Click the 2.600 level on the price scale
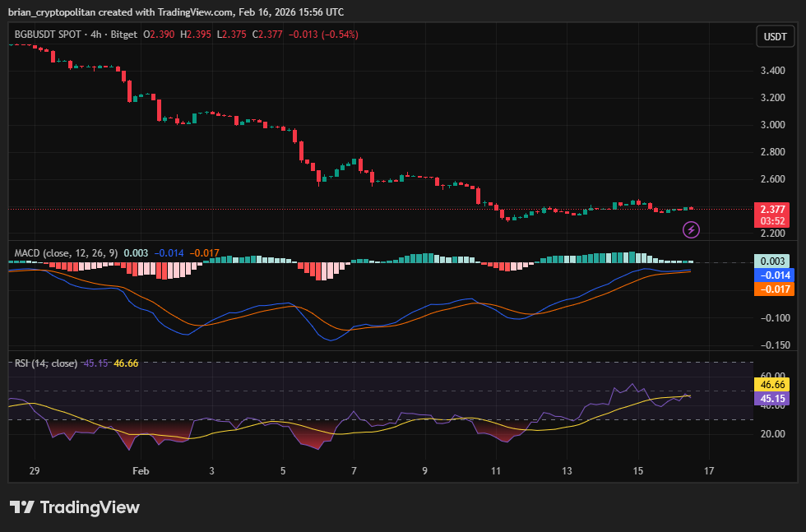The width and height of the screenshot is (806, 532). pyautogui.click(x=773, y=178)
